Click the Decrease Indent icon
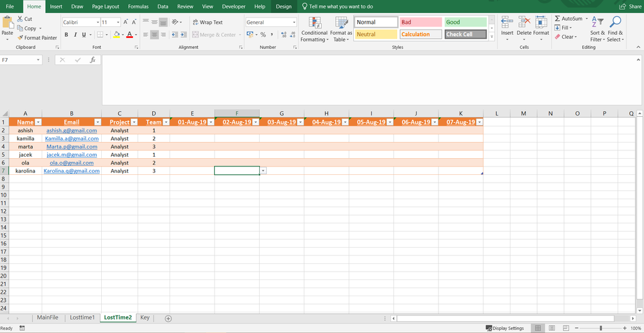This screenshot has height=333, width=644. click(x=175, y=35)
